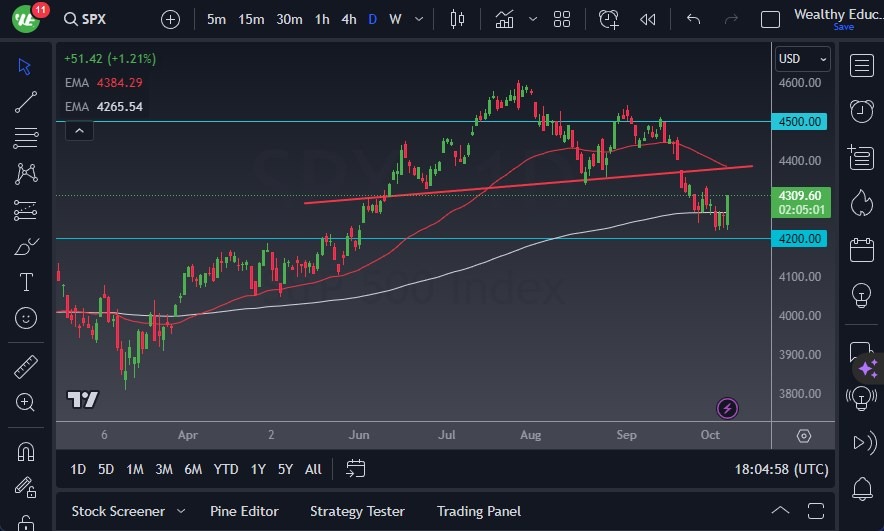Click the alerts alarm clock icon
The height and width of the screenshot is (531, 884).
[860, 110]
